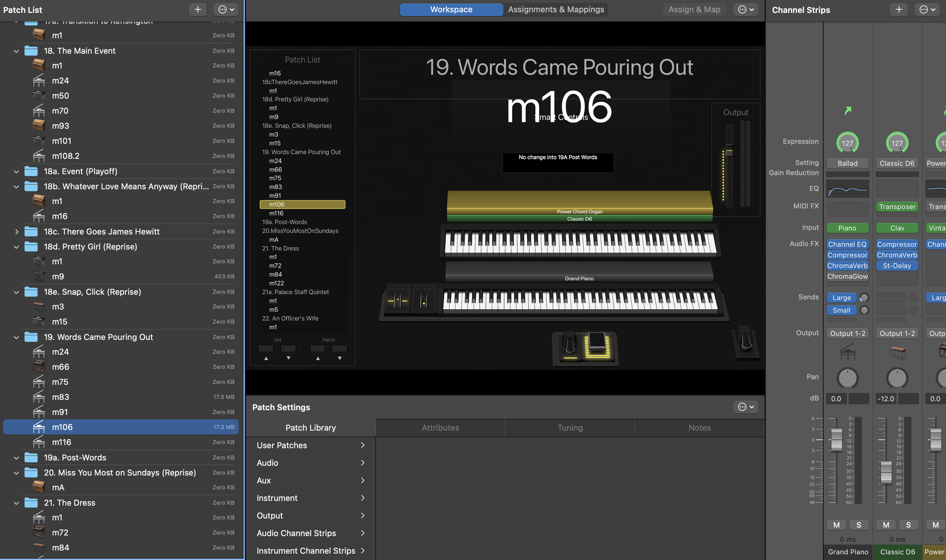Mute the Grand Piano channel strip
This screenshot has width=946, height=560.
click(836, 525)
